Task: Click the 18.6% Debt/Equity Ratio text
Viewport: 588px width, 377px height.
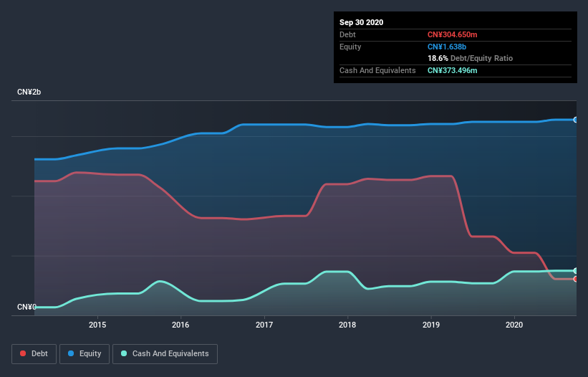Action: [471, 59]
